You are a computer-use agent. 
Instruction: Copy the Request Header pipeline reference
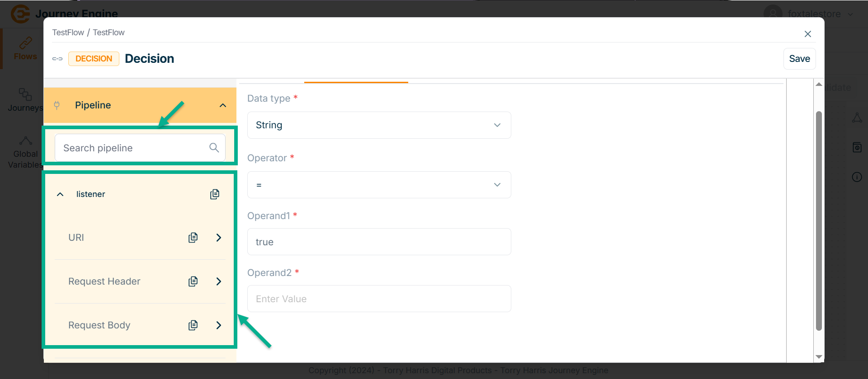193,281
